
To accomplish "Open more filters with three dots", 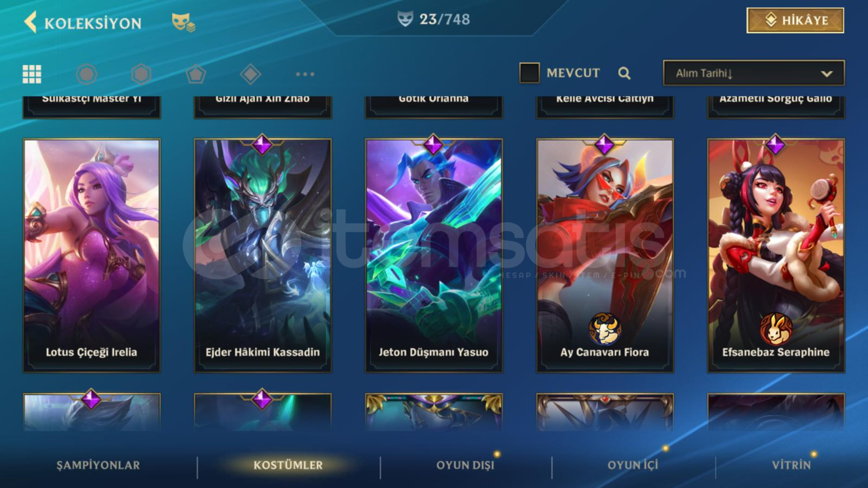I will pos(305,74).
